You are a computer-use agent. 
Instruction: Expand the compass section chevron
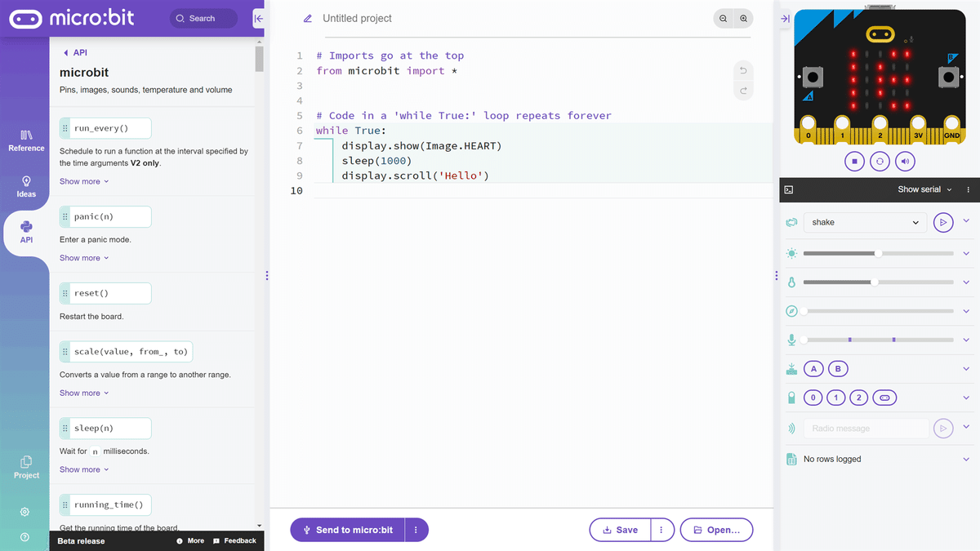tap(966, 311)
